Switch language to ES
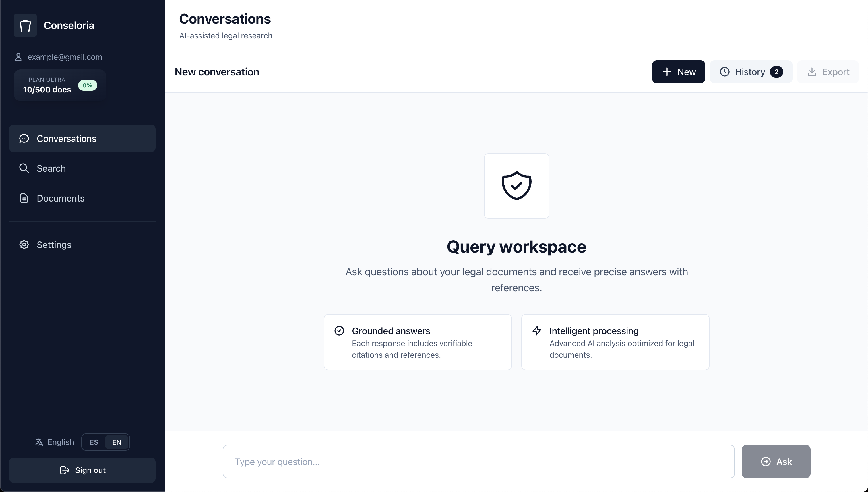Viewport: 868px width, 492px height. coord(93,442)
